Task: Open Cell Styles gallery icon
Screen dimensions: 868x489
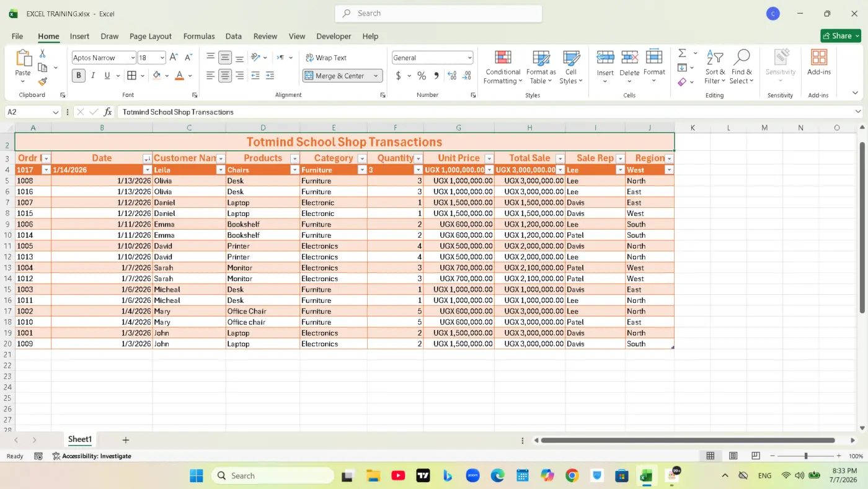Action: tap(570, 58)
